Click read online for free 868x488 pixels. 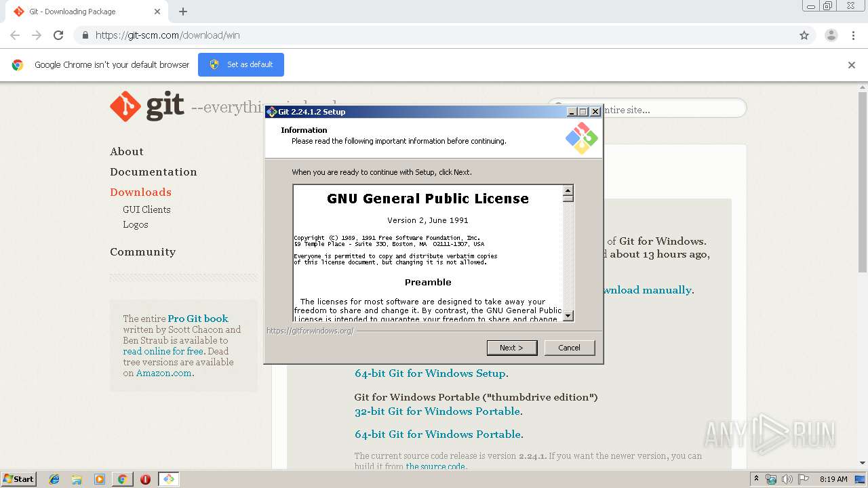(x=163, y=351)
